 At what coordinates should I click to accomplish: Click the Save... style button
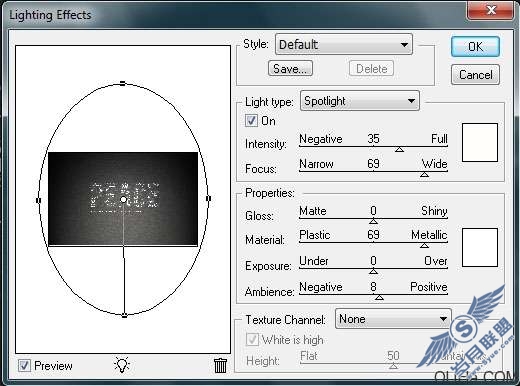[x=290, y=69]
